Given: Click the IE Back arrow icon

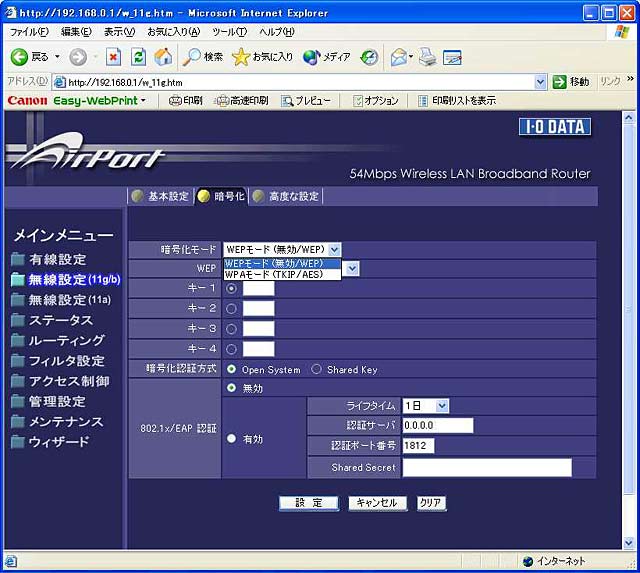Looking at the screenshot, I should 19,57.
